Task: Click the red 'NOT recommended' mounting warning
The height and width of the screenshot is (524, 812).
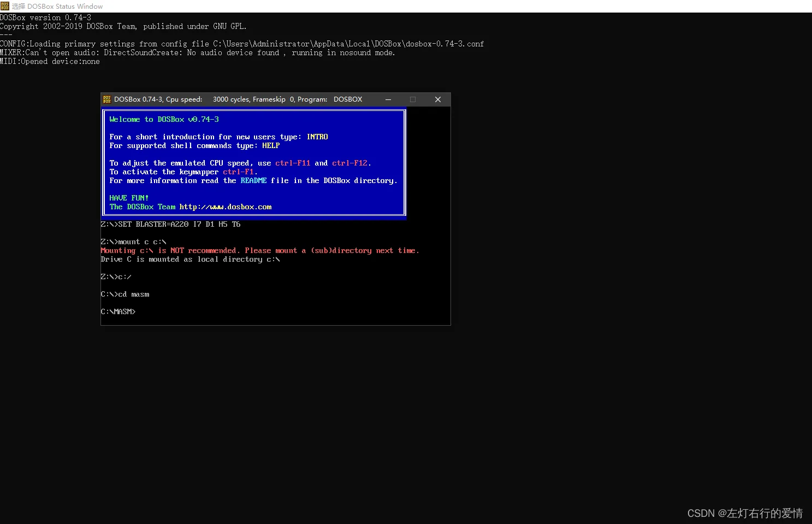Action: point(260,250)
